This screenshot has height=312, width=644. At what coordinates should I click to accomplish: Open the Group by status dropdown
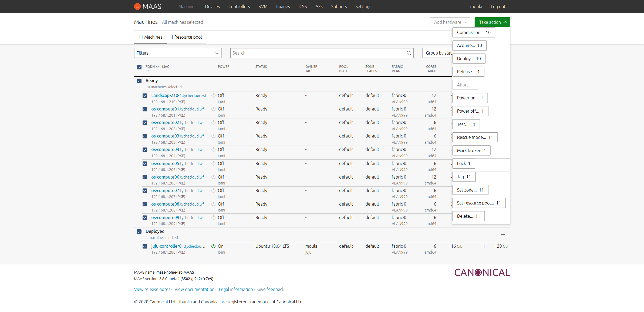coord(437,53)
